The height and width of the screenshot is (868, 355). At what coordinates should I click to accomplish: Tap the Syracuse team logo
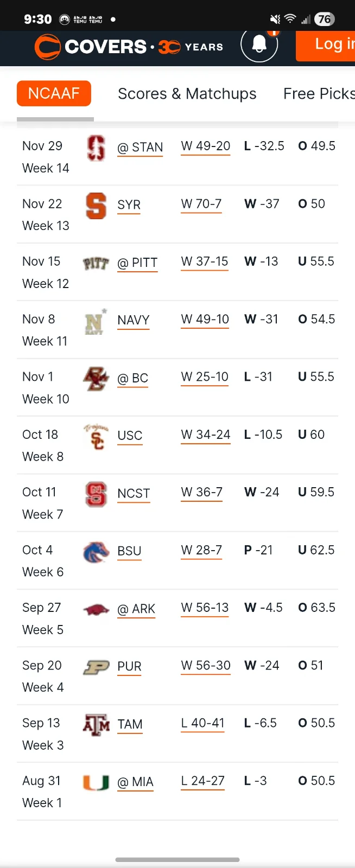(x=96, y=206)
